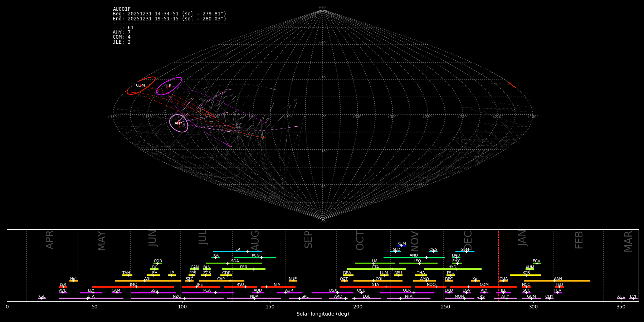Click the NTA shower bar
The height and width of the screenshot is (322, 644).
coord(409,298)
